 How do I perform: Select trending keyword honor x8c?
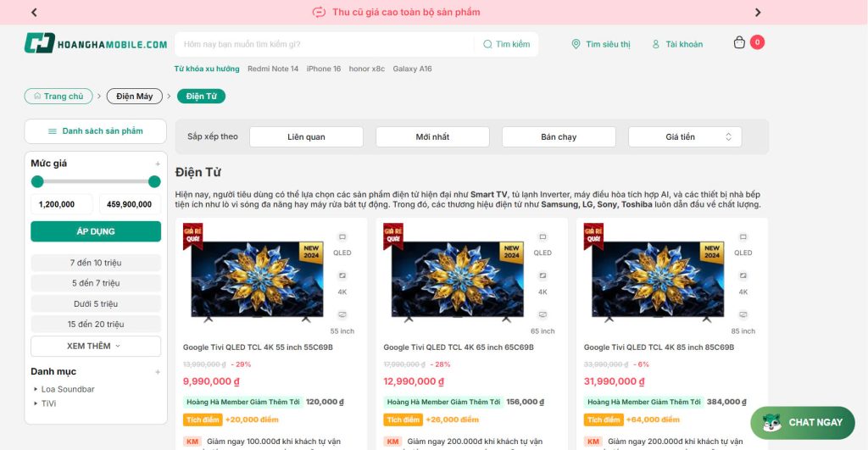pos(366,69)
